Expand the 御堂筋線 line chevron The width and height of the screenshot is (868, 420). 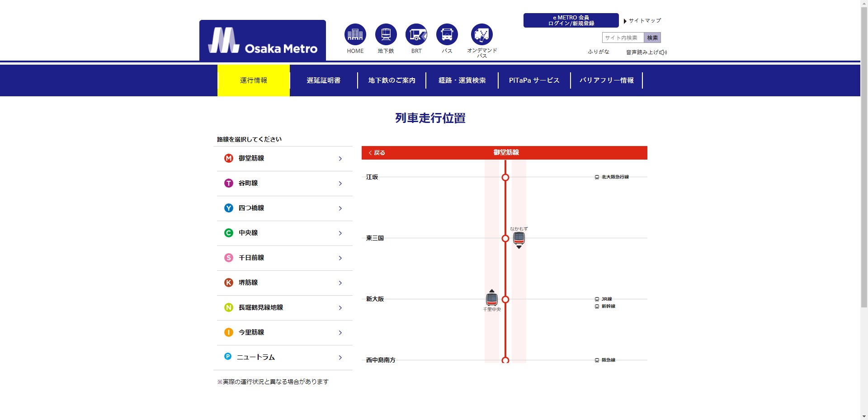(340, 159)
